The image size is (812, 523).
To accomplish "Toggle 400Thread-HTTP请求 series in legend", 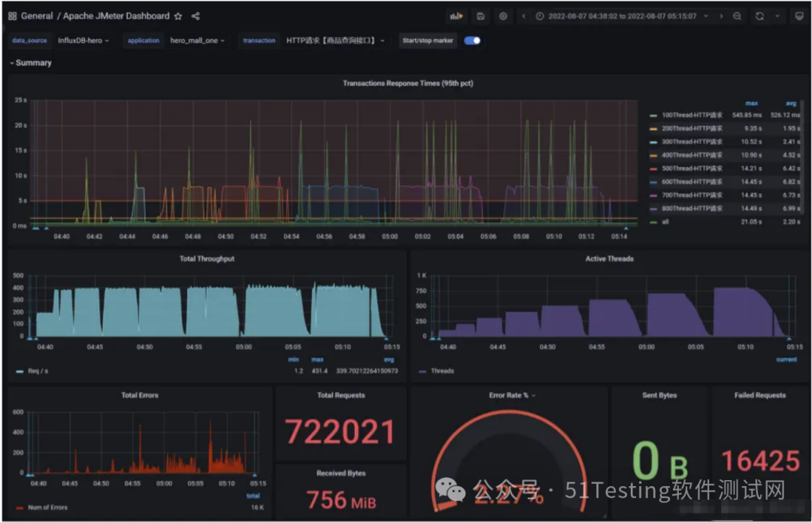I will click(692, 155).
